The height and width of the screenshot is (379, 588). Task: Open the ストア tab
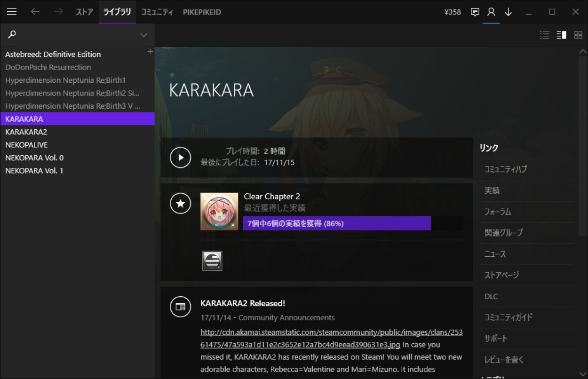coord(85,12)
